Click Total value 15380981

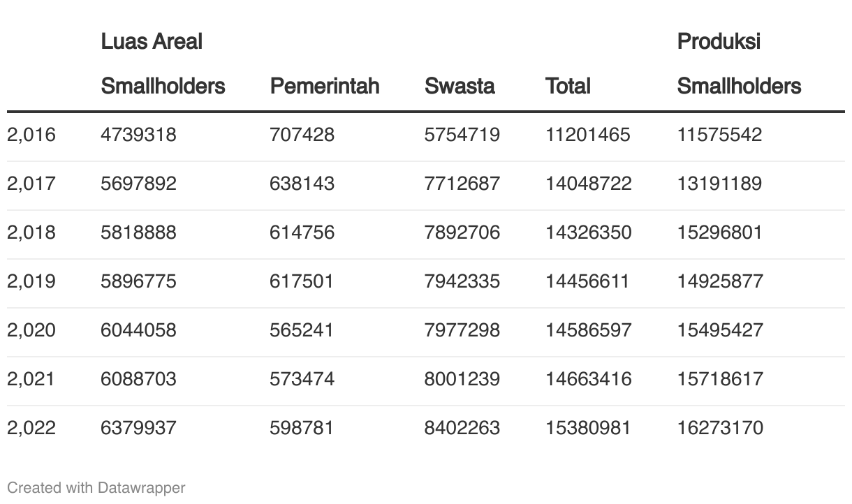click(588, 428)
